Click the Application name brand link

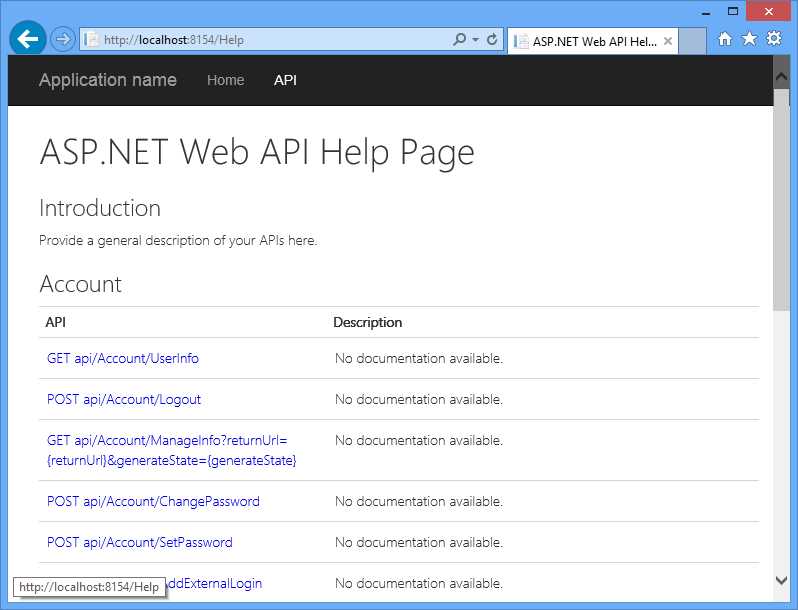click(x=108, y=80)
